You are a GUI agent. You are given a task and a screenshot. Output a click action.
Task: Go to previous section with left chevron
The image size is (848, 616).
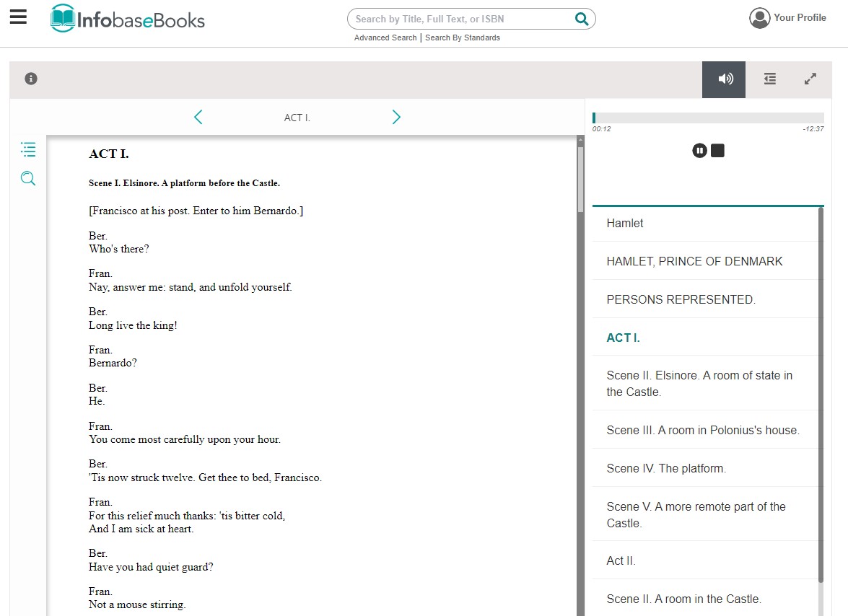coord(198,118)
